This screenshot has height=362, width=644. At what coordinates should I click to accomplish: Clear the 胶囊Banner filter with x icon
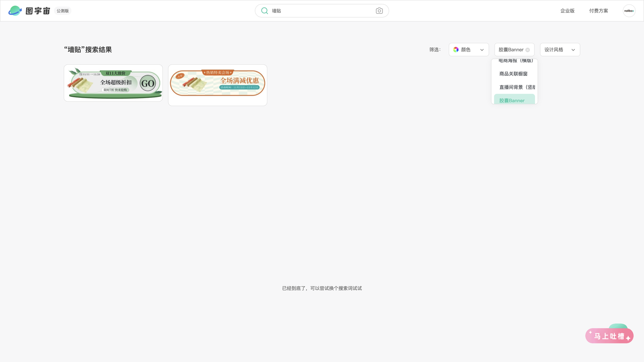(x=528, y=50)
